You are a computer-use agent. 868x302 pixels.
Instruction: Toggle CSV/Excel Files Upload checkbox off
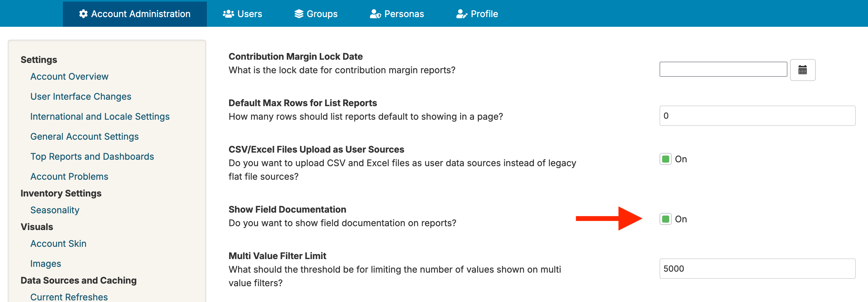[x=665, y=159]
